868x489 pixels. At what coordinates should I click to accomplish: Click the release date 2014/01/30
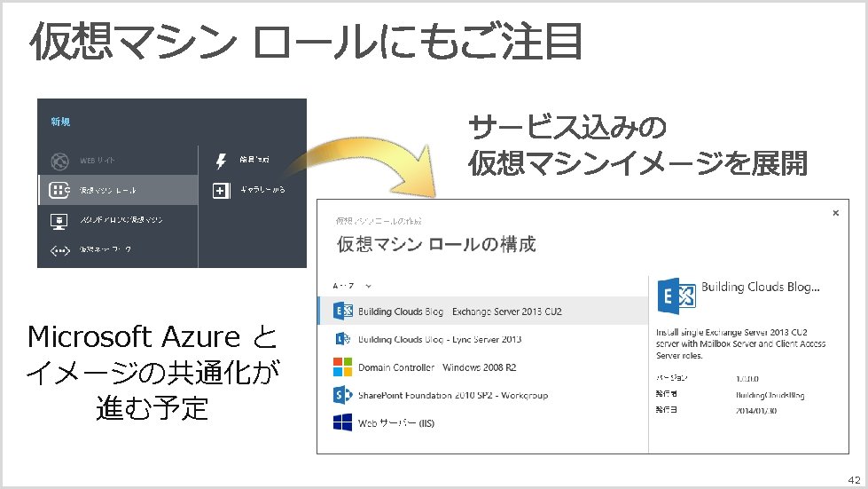755,410
